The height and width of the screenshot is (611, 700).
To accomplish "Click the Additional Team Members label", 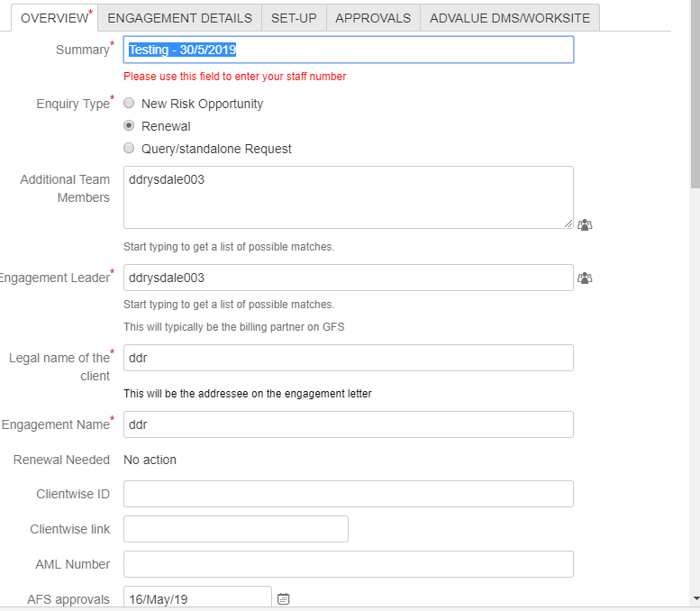I will (65, 188).
